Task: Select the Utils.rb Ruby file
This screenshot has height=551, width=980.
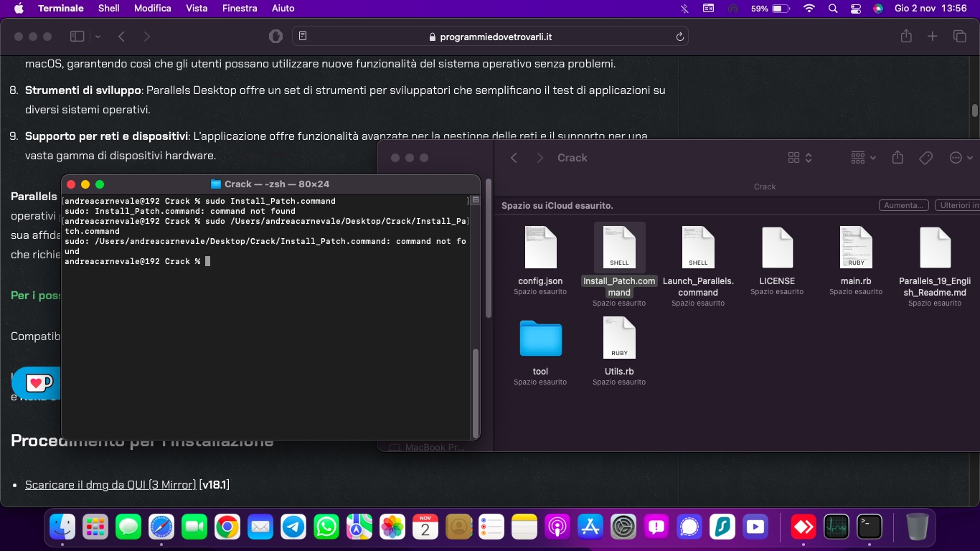Action: pos(619,338)
